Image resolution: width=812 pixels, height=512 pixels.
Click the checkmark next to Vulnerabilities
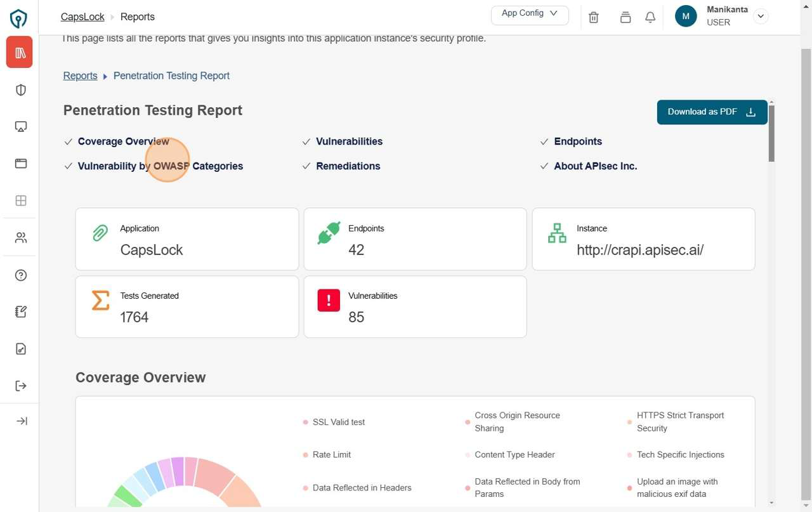[307, 141]
